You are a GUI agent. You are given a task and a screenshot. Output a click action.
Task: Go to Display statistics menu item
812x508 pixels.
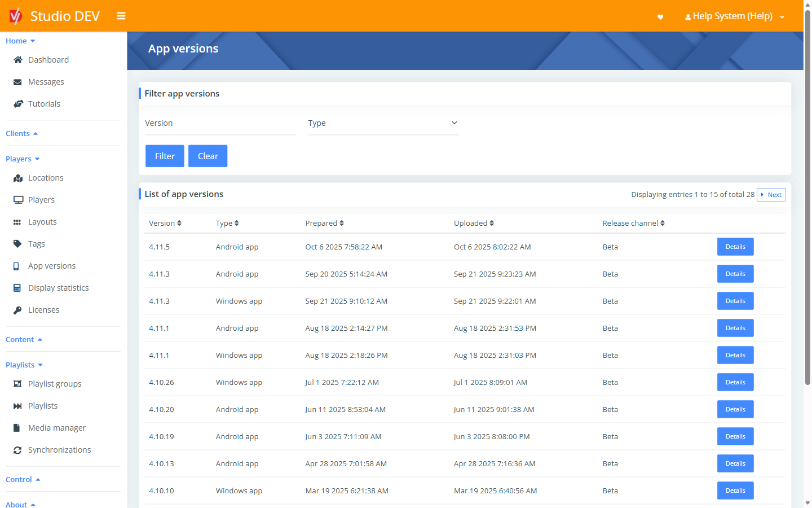(x=59, y=288)
